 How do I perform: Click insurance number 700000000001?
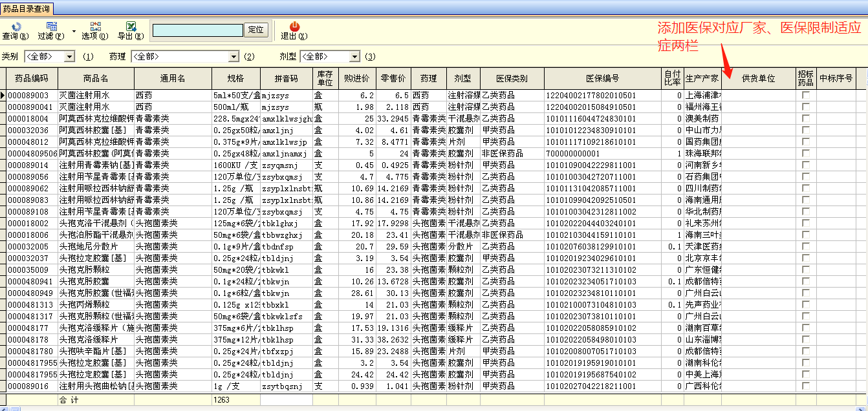click(x=603, y=153)
